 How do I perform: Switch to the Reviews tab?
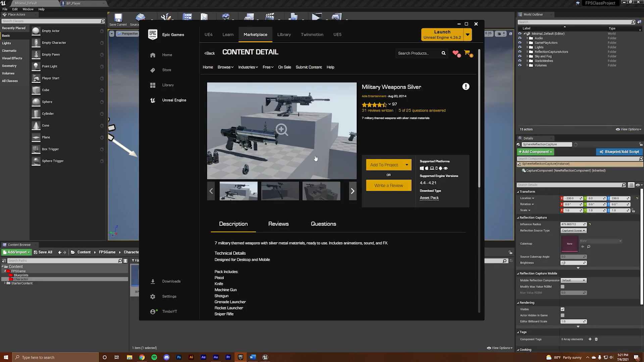(x=278, y=224)
